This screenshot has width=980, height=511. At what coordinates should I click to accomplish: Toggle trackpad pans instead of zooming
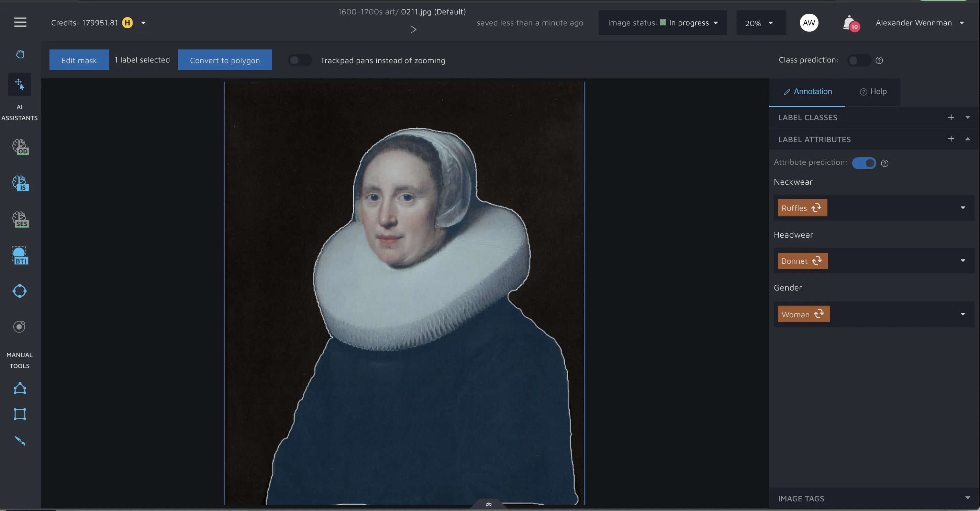click(x=299, y=60)
